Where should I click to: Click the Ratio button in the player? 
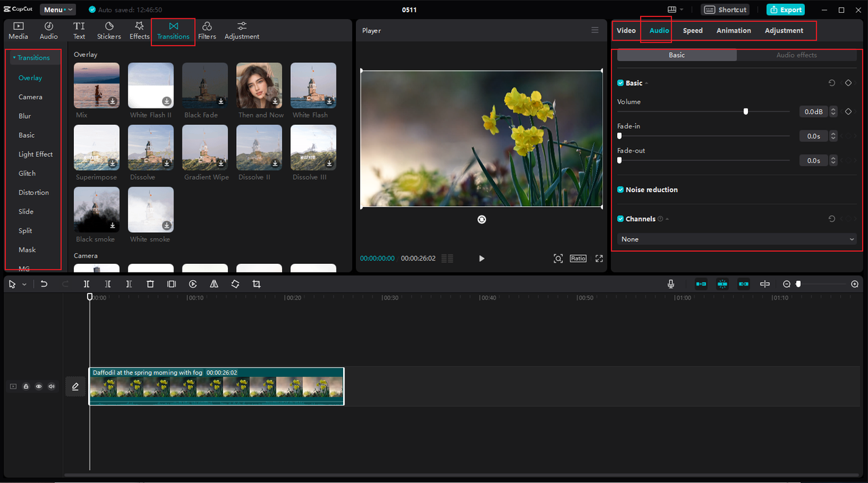(578, 258)
